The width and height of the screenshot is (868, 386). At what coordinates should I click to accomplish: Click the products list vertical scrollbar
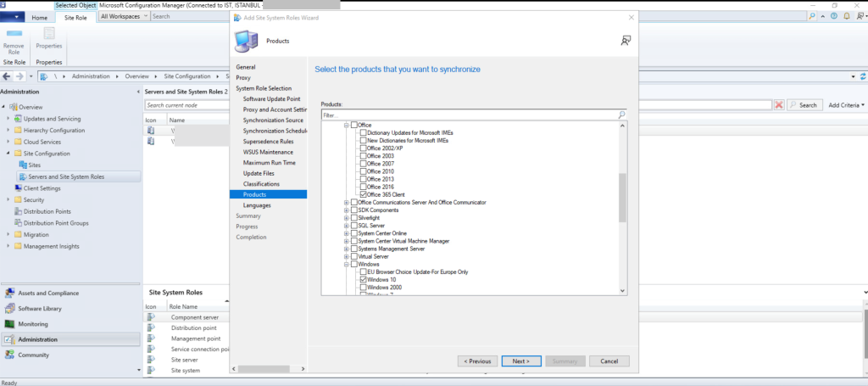(x=623, y=195)
